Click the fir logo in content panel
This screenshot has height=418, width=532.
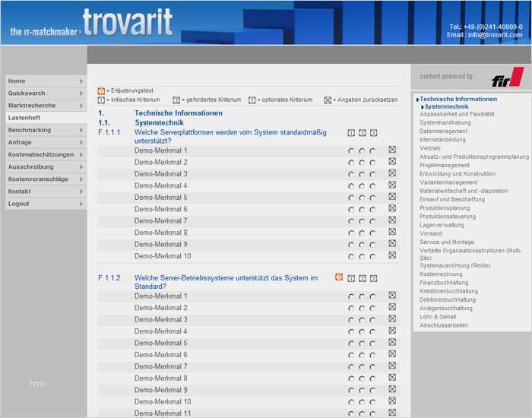(507, 78)
